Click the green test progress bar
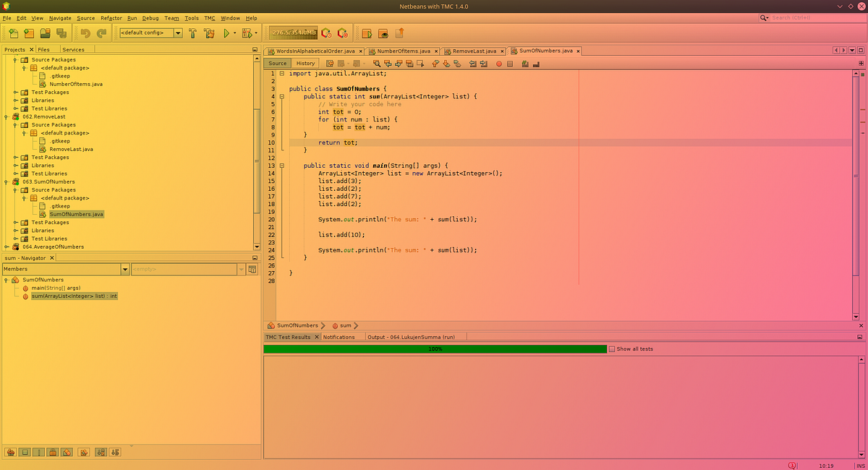868x470 pixels. (435, 349)
